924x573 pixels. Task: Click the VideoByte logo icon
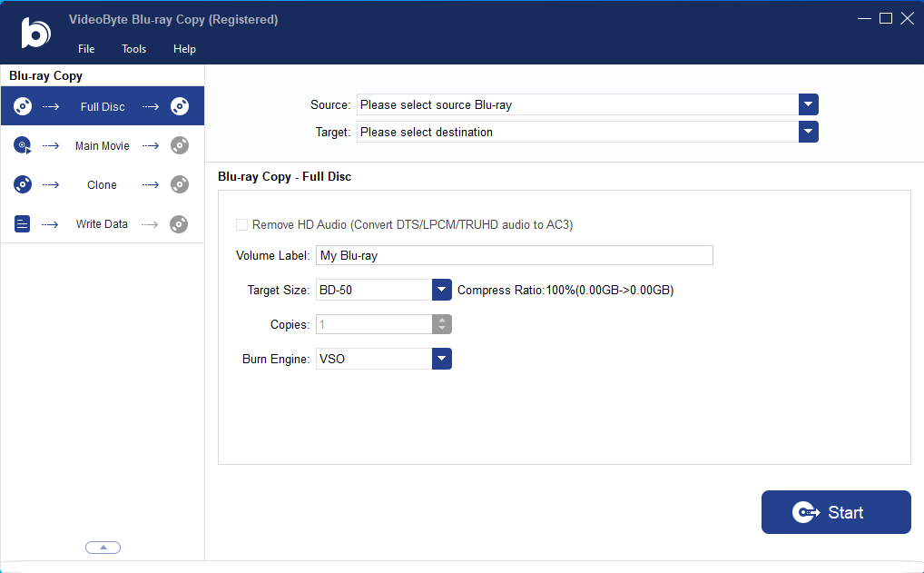click(x=35, y=33)
